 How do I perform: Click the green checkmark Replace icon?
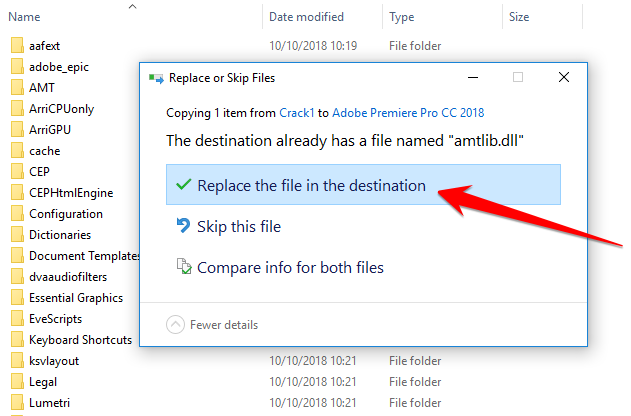point(182,185)
